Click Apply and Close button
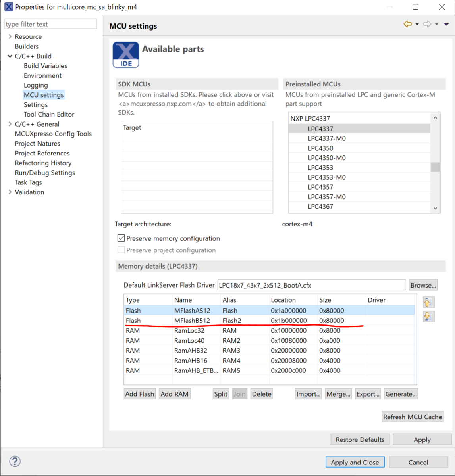 355,462
